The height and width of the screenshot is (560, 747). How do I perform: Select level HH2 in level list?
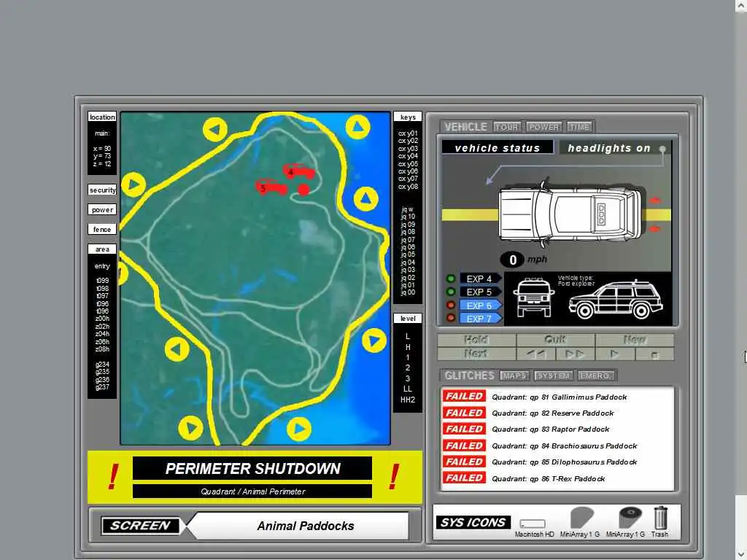[408, 400]
